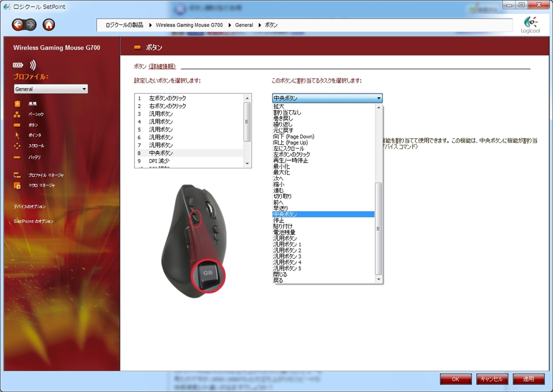Choose 最小化 from the task list

(x=323, y=166)
